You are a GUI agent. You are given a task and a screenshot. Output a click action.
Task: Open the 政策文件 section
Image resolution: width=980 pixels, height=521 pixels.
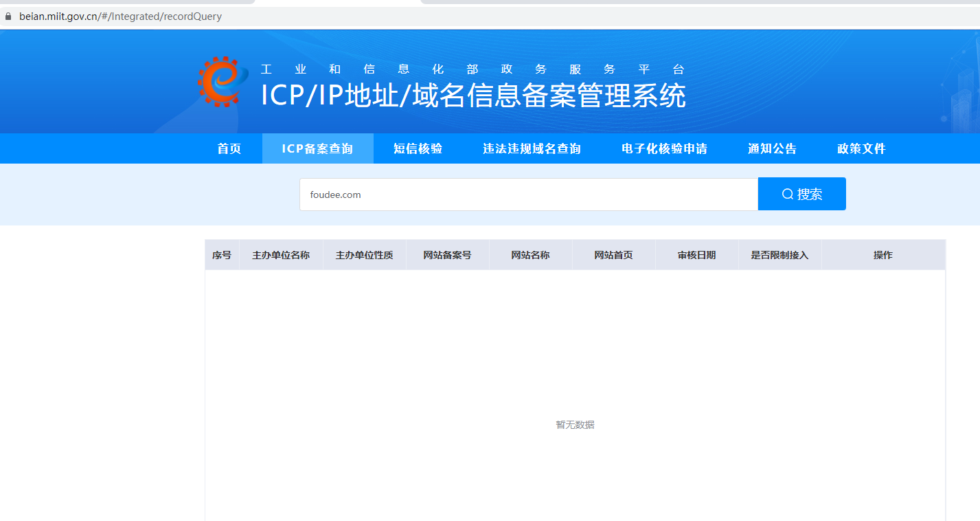tap(861, 149)
